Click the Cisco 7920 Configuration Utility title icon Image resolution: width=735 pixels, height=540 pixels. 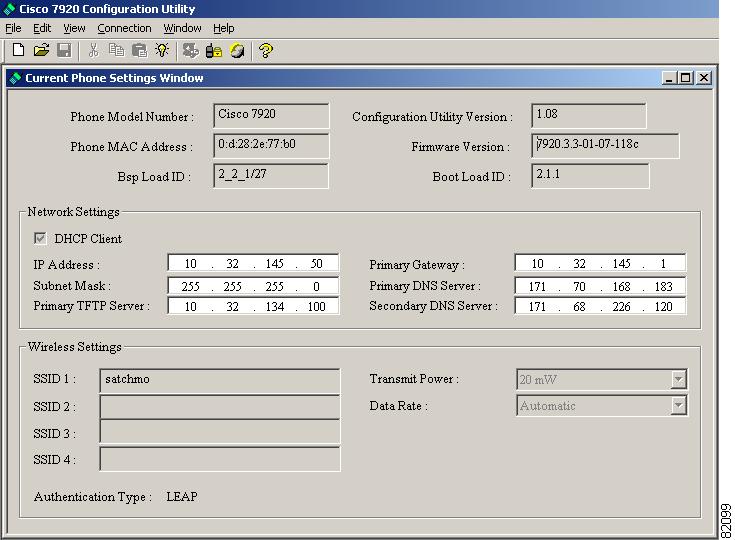9,9
